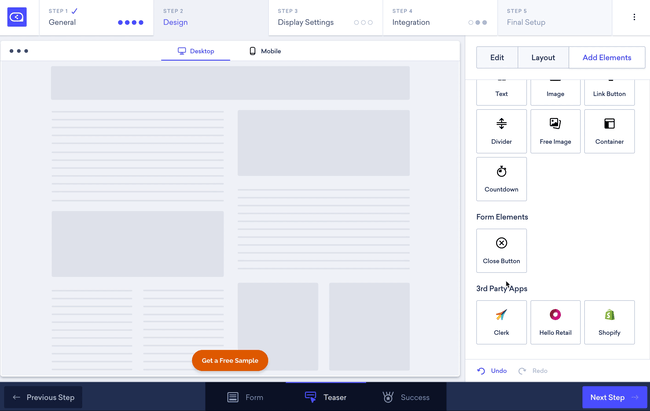
Task: Open the Edit panel tab
Action: [x=497, y=58]
